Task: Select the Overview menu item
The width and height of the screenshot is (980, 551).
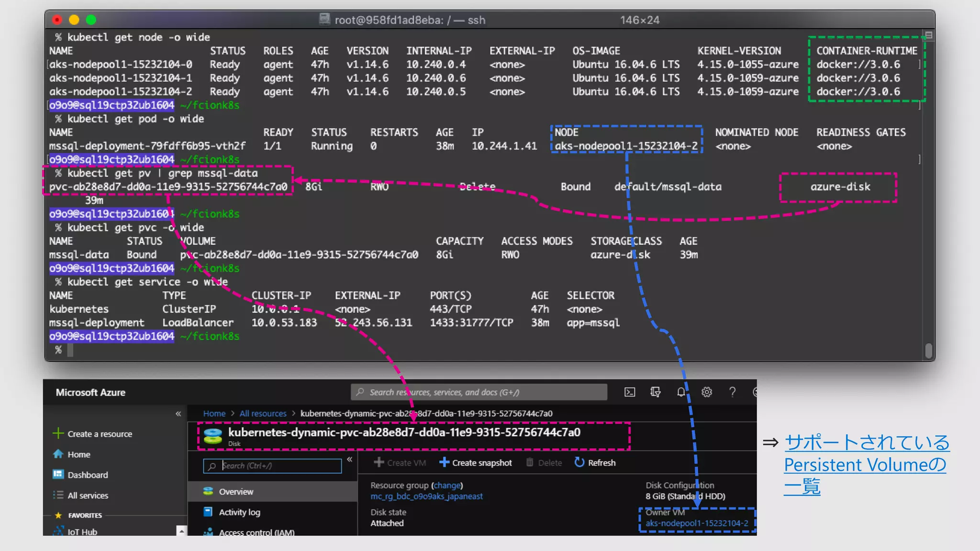Action: 236,492
